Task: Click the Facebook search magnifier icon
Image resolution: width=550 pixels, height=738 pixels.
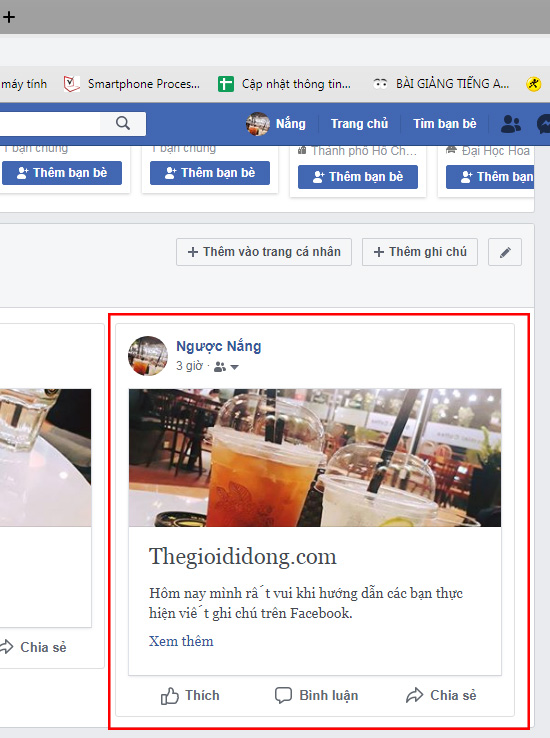Action: pyautogui.click(x=123, y=123)
